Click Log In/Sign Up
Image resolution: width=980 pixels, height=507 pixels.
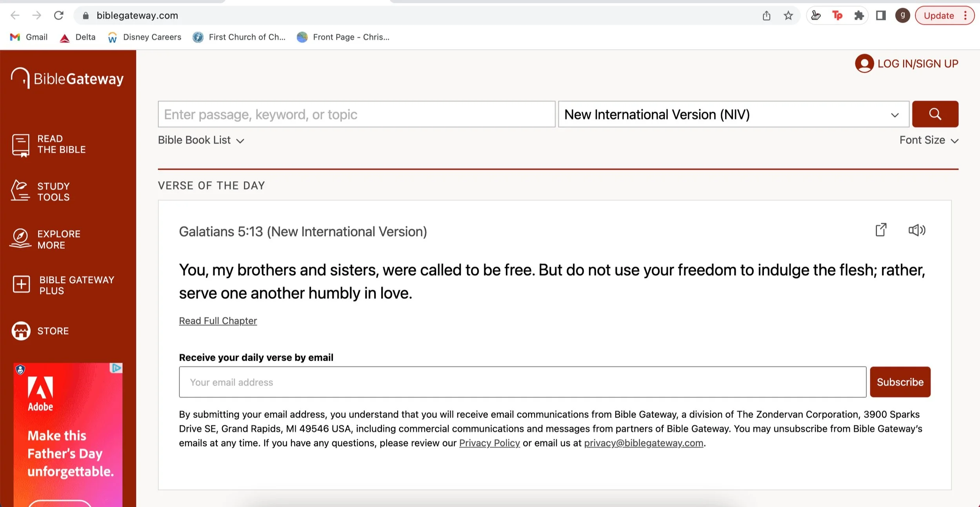(906, 64)
